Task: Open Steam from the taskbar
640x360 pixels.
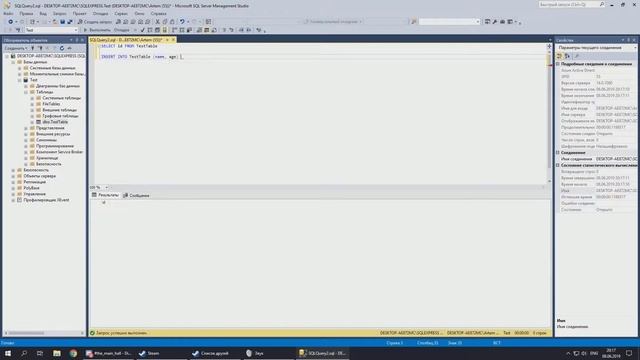Action: click(x=149, y=353)
